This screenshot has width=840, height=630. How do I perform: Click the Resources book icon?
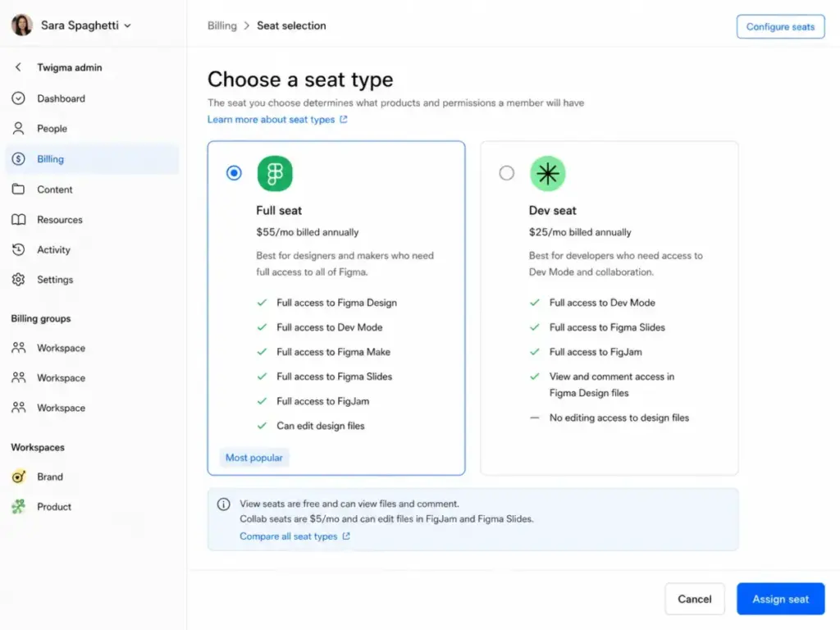pyautogui.click(x=18, y=219)
